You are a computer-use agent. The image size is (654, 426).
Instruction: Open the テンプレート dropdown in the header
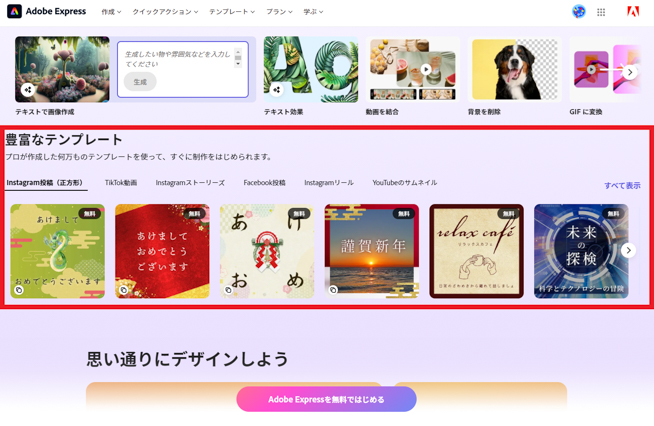231,12
